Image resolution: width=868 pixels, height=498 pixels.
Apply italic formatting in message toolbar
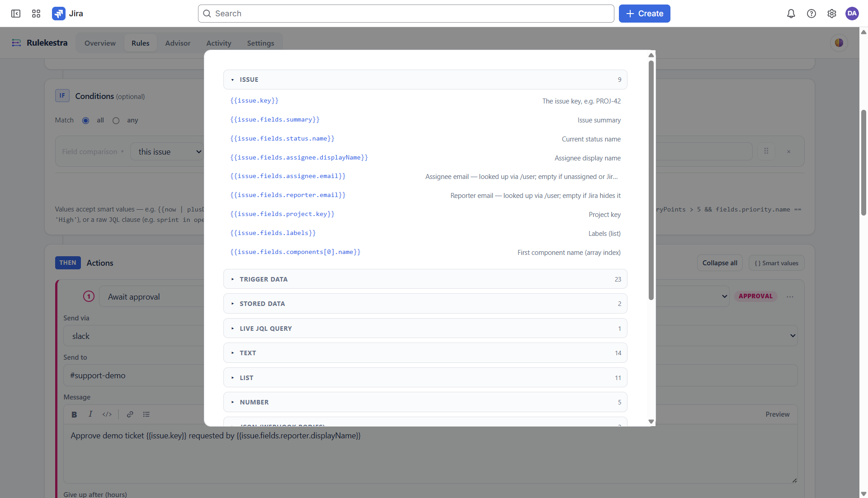pyautogui.click(x=90, y=414)
